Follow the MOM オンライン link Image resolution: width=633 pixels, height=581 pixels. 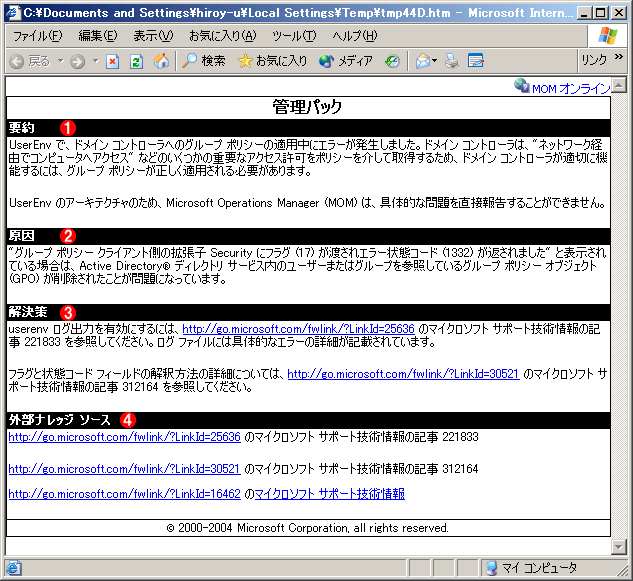pos(571,88)
